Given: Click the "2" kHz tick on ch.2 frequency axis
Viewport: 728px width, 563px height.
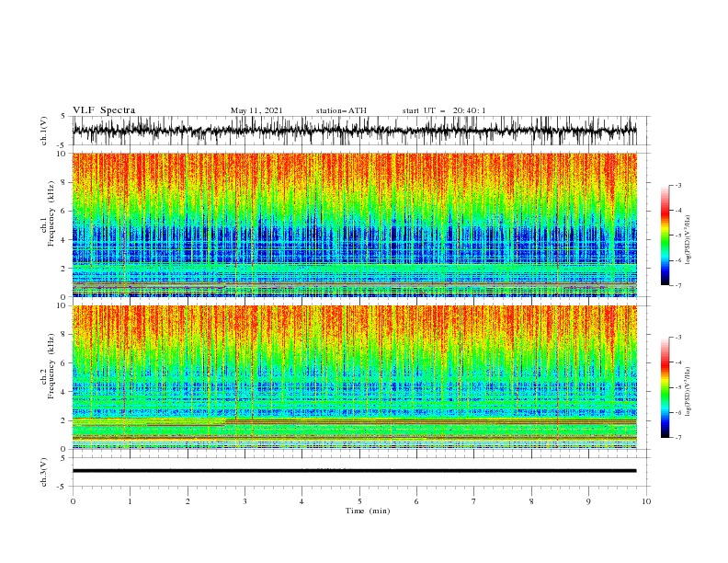Looking at the screenshot, I should (x=65, y=420).
